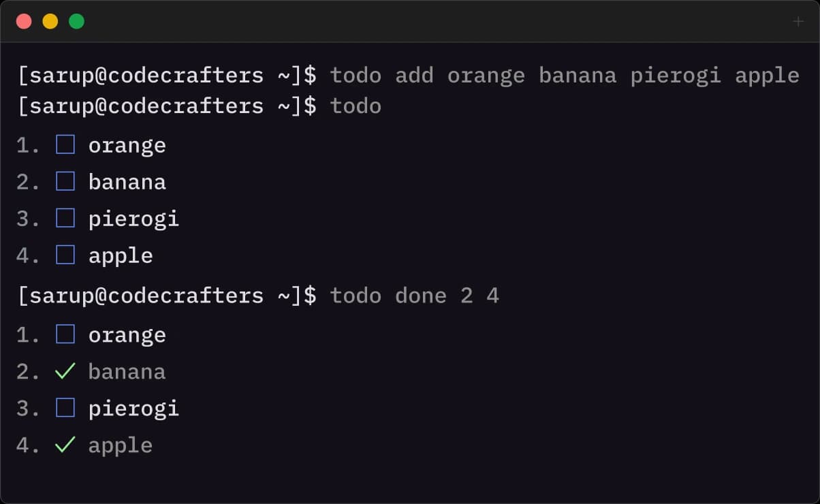Click the empty checkbox before orange in second list
The width and height of the screenshot is (820, 504).
click(65, 334)
